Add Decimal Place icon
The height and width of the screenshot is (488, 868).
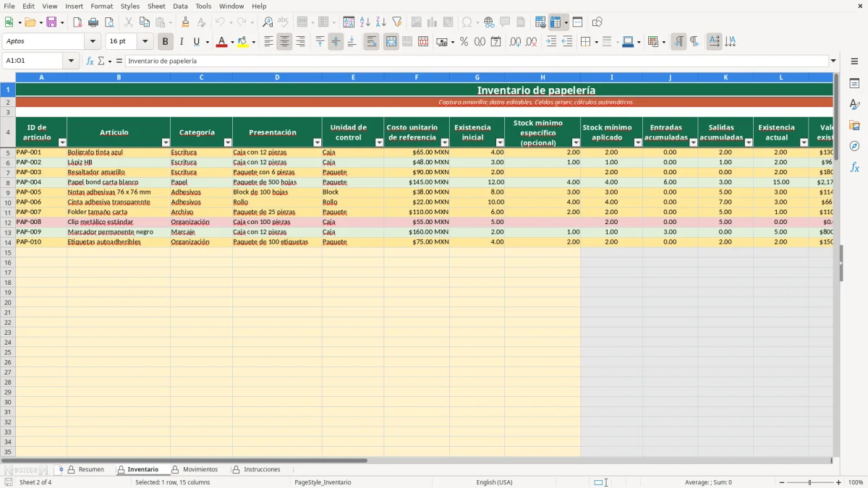(x=515, y=42)
